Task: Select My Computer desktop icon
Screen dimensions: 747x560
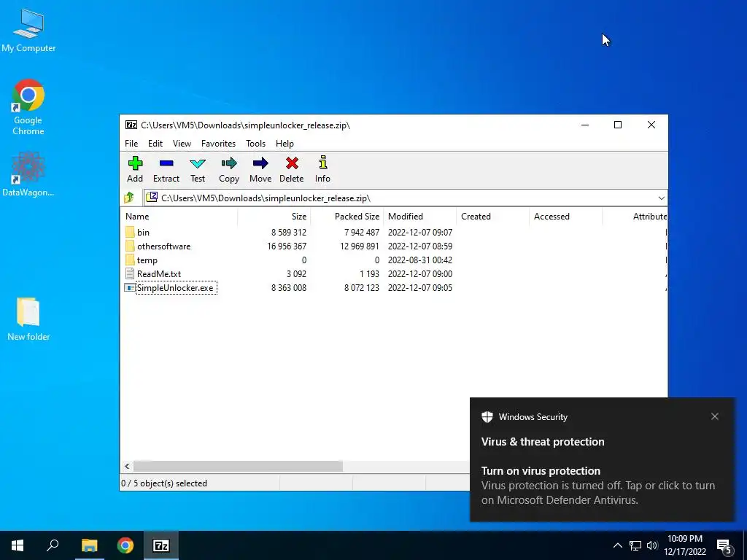Action: 28,31
